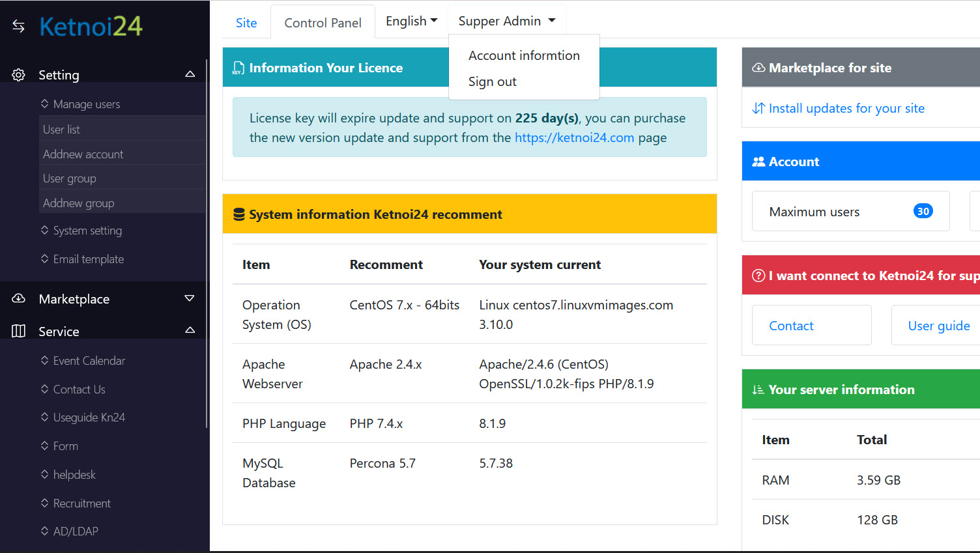Follow the https://ketnoi24.com link

[574, 137]
